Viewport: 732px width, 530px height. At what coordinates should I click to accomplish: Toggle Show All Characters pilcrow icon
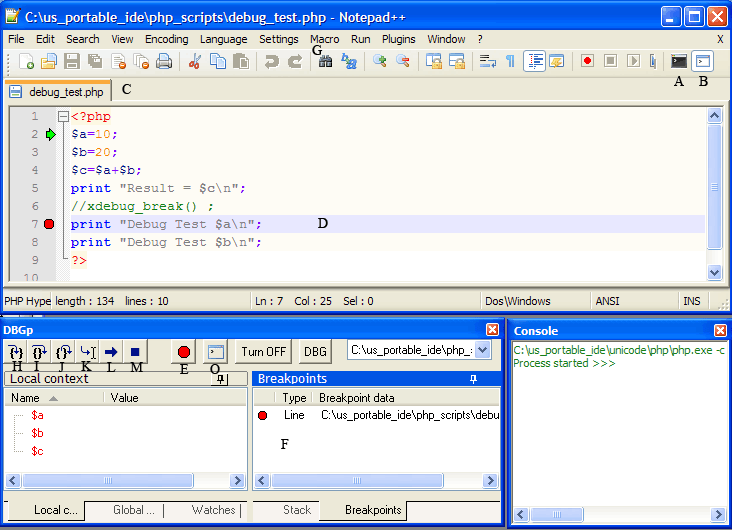pos(510,61)
